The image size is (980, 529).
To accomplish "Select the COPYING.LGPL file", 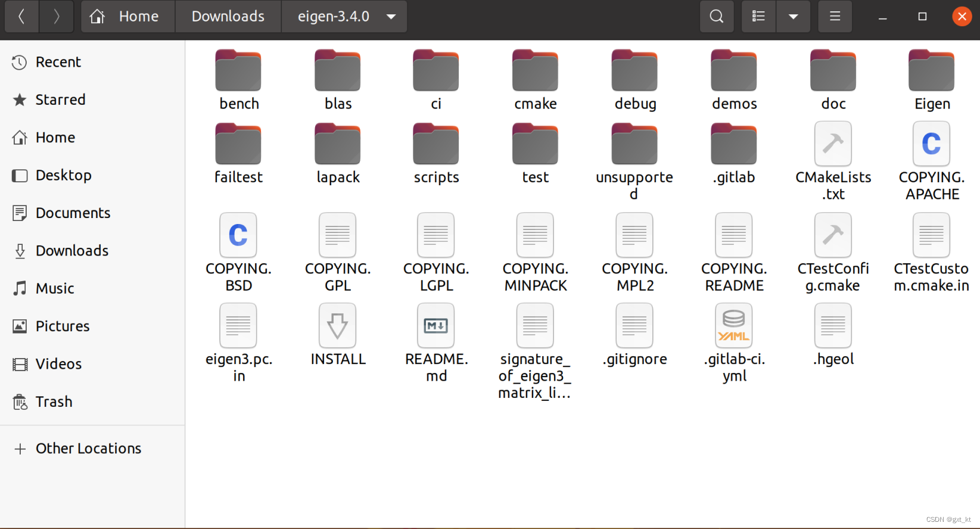I will 436,253.
